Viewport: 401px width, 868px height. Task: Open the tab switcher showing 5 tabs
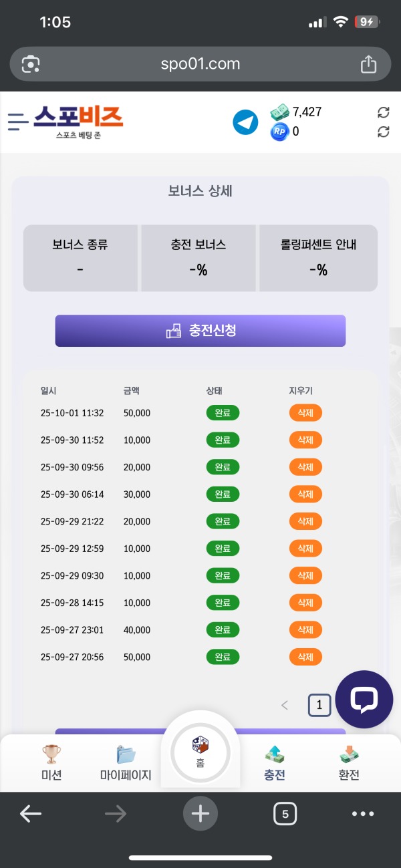click(x=285, y=814)
